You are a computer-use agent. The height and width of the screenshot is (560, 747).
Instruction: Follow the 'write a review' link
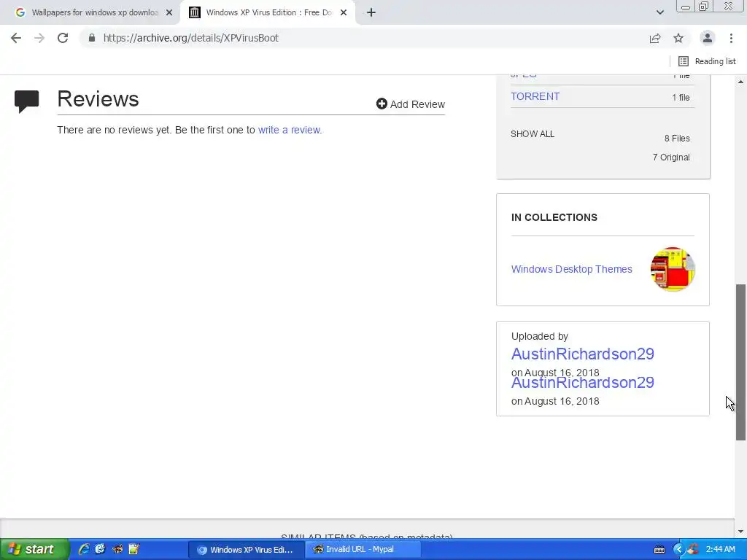coord(290,130)
